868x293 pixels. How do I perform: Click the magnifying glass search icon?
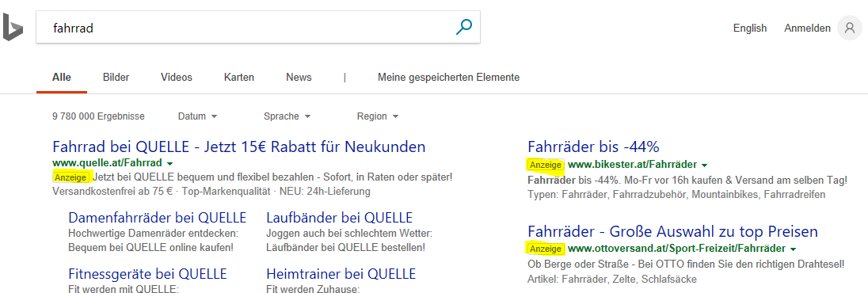(x=463, y=27)
